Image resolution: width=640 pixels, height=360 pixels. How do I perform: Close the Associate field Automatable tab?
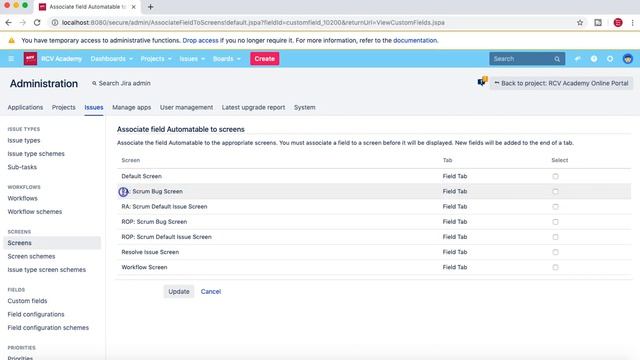tap(133, 7)
